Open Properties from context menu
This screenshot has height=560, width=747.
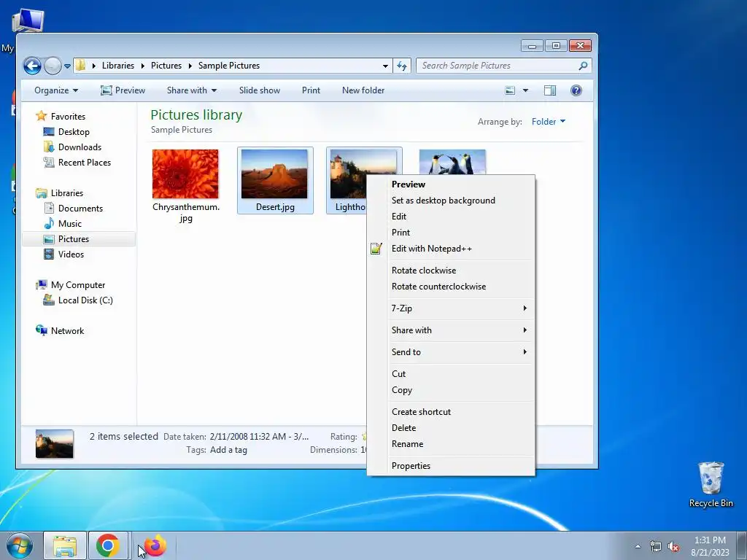click(451, 466)
